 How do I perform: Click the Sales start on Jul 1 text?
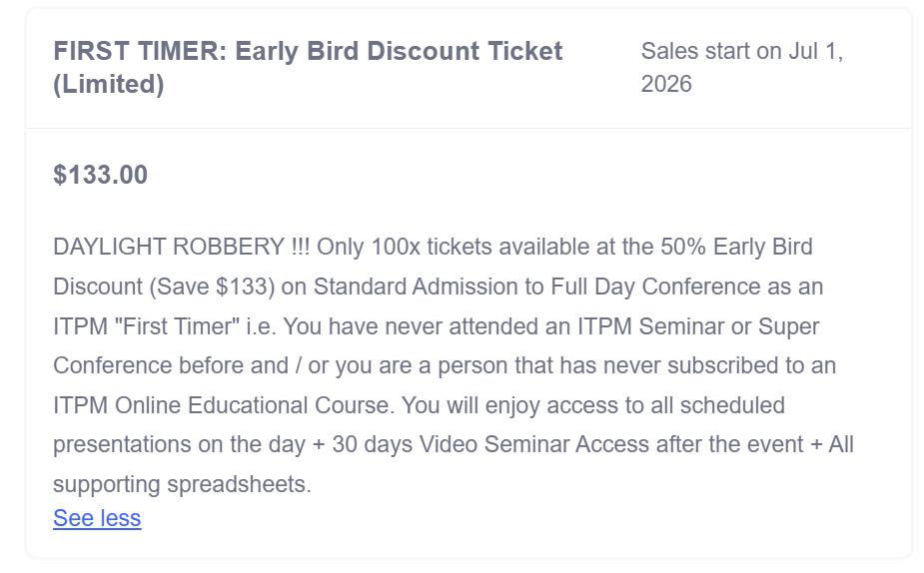coord(741,51)
